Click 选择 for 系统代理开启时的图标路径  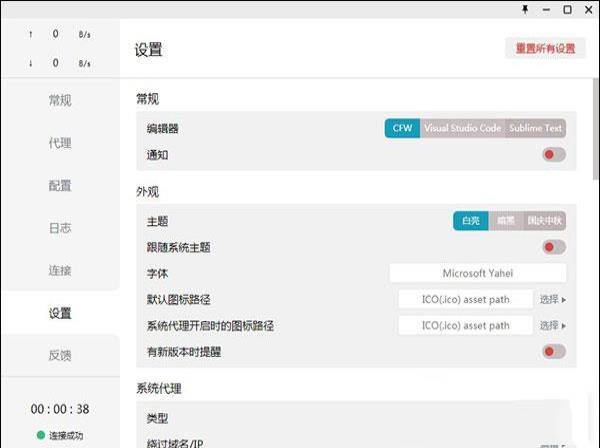click(553, 326)
